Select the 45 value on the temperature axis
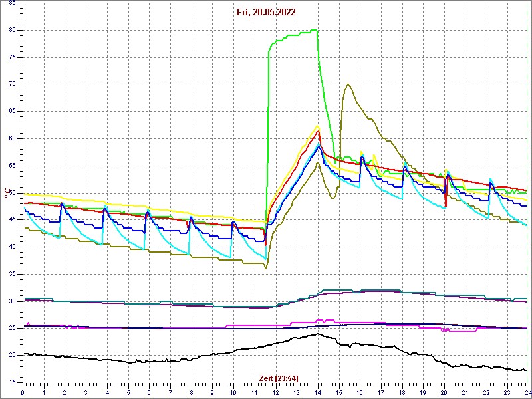 (x=11, y=220)
